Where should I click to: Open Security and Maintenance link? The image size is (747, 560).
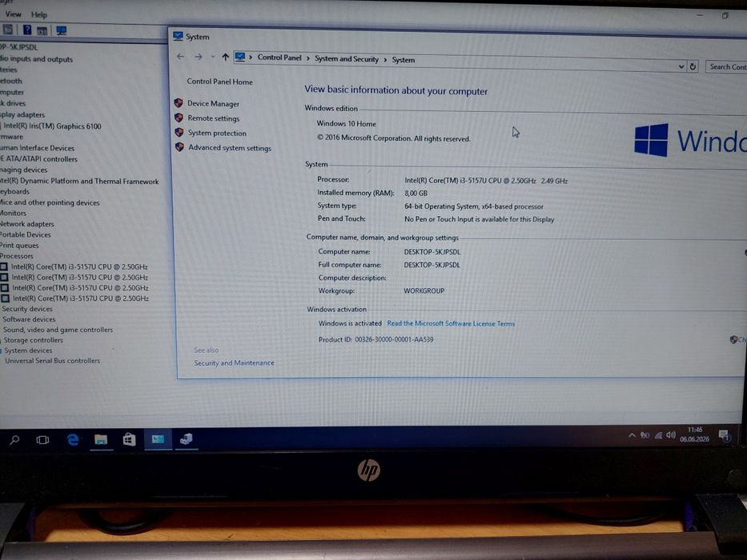click(x=234, y=363)
